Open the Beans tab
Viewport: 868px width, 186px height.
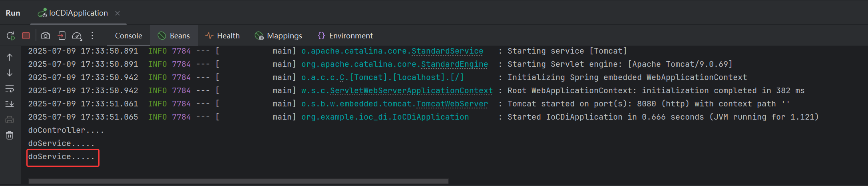pos(174,36)
